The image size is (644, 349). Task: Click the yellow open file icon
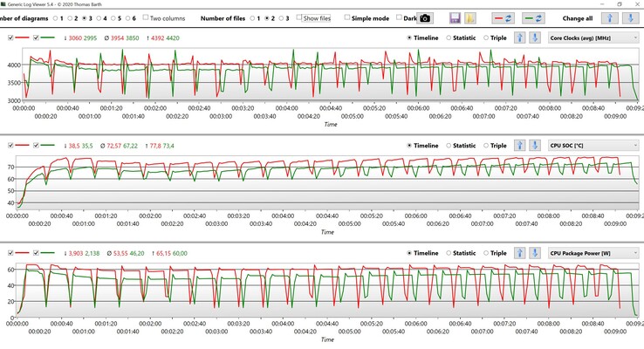coord(470,17)
